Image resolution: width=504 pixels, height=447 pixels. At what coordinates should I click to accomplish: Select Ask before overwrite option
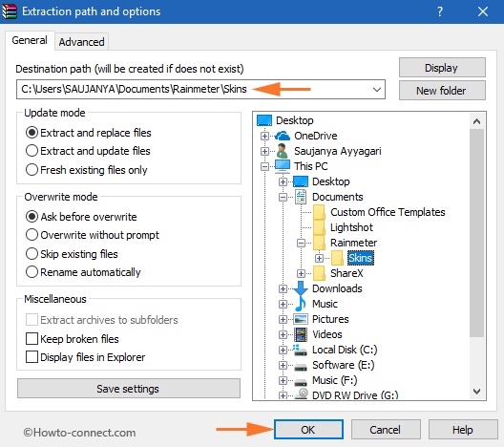coord(81,217)
